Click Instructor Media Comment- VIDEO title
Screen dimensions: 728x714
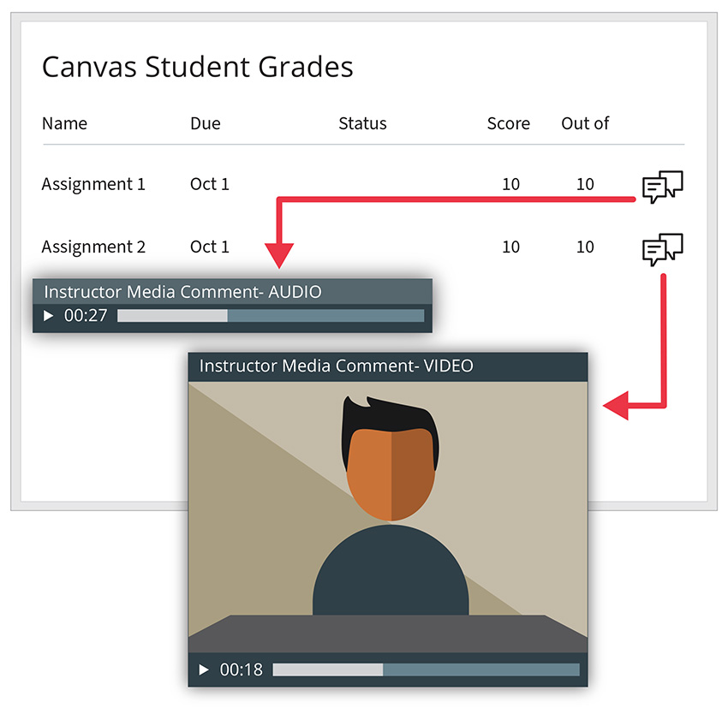pyautogui.click(x=336, y=366)
